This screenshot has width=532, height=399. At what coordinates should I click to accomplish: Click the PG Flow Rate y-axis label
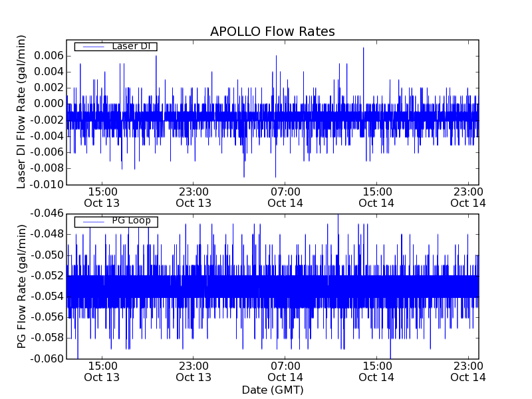pyautogui.click(x=22, y=286)
